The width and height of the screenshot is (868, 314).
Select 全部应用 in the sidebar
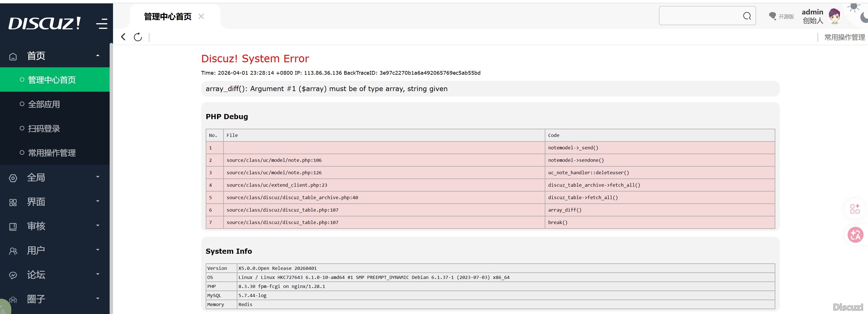(x=44, y=104)
